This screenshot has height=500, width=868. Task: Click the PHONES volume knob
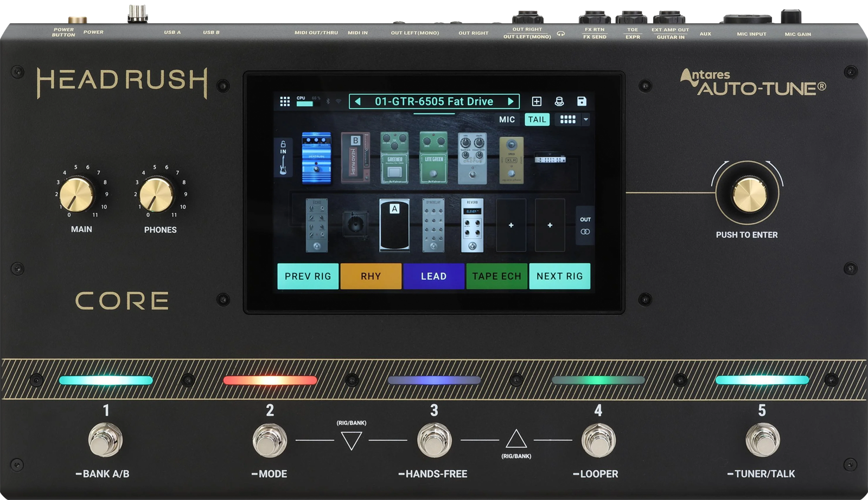click(x=156, y=195)
